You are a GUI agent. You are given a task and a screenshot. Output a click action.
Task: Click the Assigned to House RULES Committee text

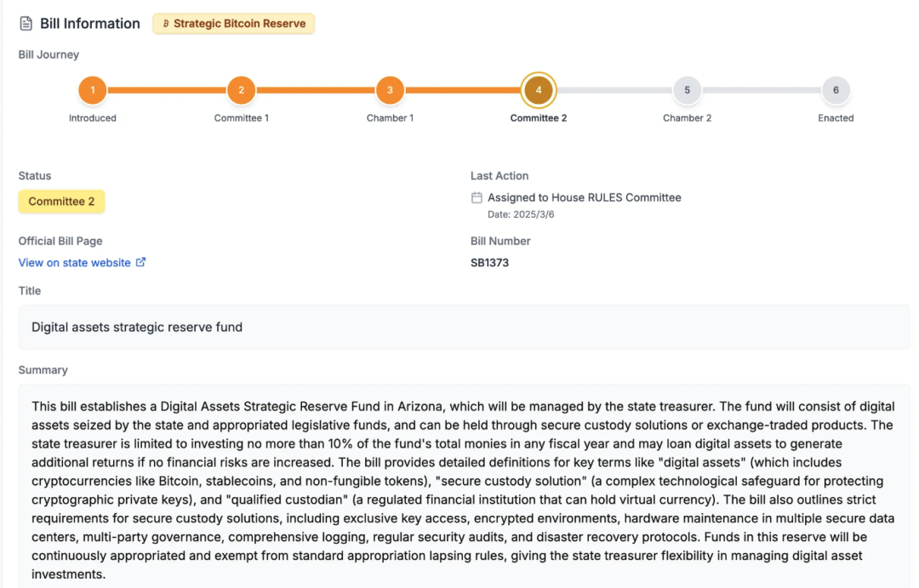(x=584, y=197)
